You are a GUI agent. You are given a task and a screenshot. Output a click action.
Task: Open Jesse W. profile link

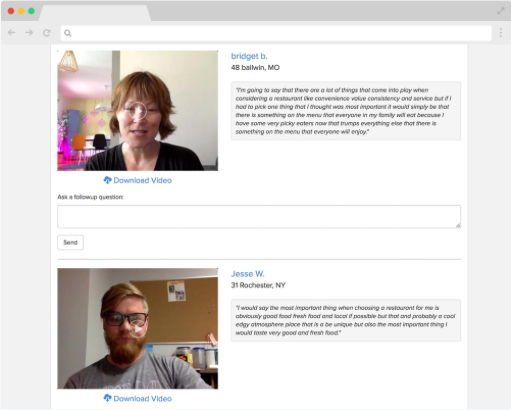click(248, 274)
